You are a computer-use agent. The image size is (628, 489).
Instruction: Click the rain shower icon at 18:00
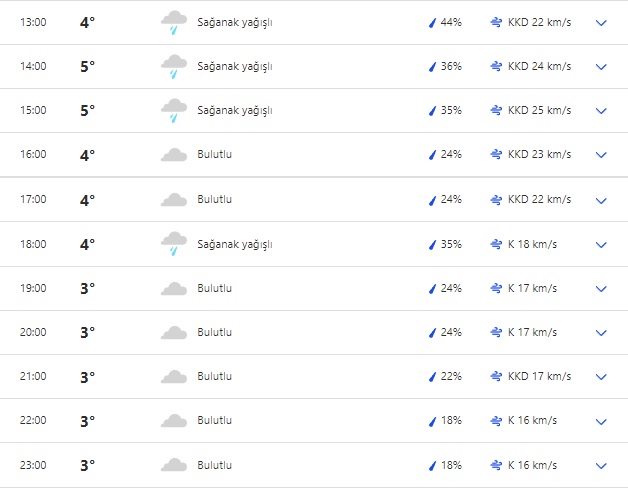tap(174, 244)
